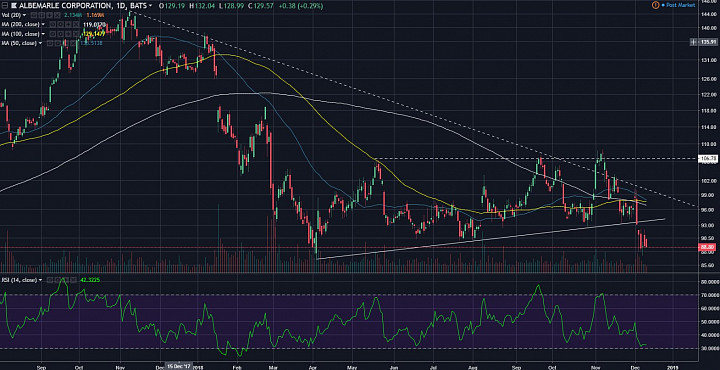Hide the MA (50, close) line with its eye icon

50,43
